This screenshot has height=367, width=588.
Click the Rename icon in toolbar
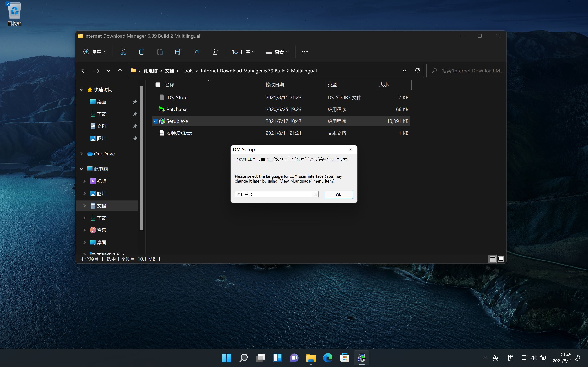[x=178, y=52]
